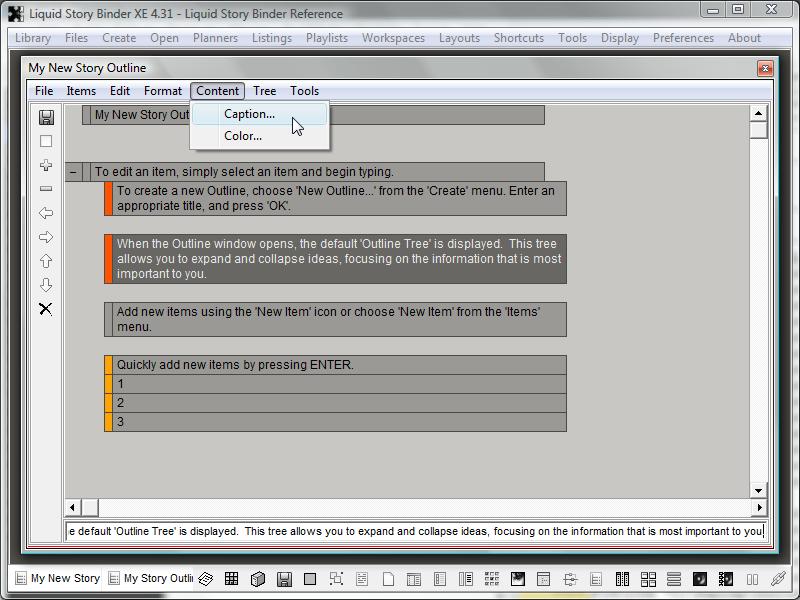800x600 pixels.
Task: Select the 'Add new items using' outline item
Action: 335,319
